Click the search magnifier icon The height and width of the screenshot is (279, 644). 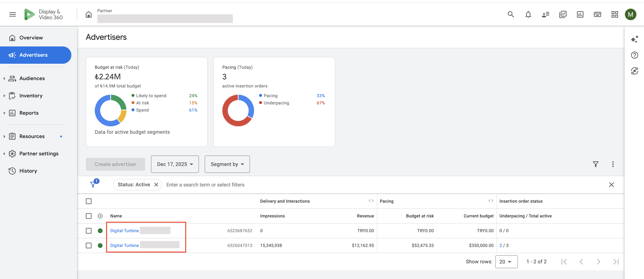click(510, 14)
